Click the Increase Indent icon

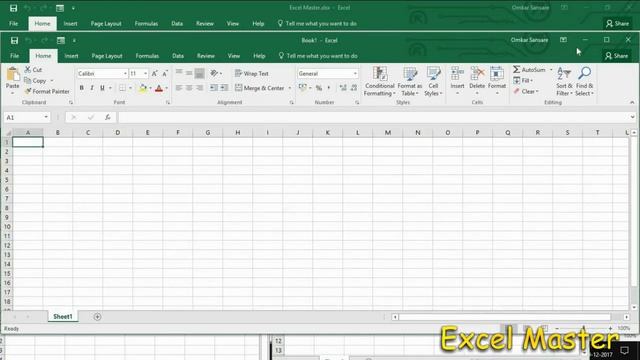(x=224, y=88)
